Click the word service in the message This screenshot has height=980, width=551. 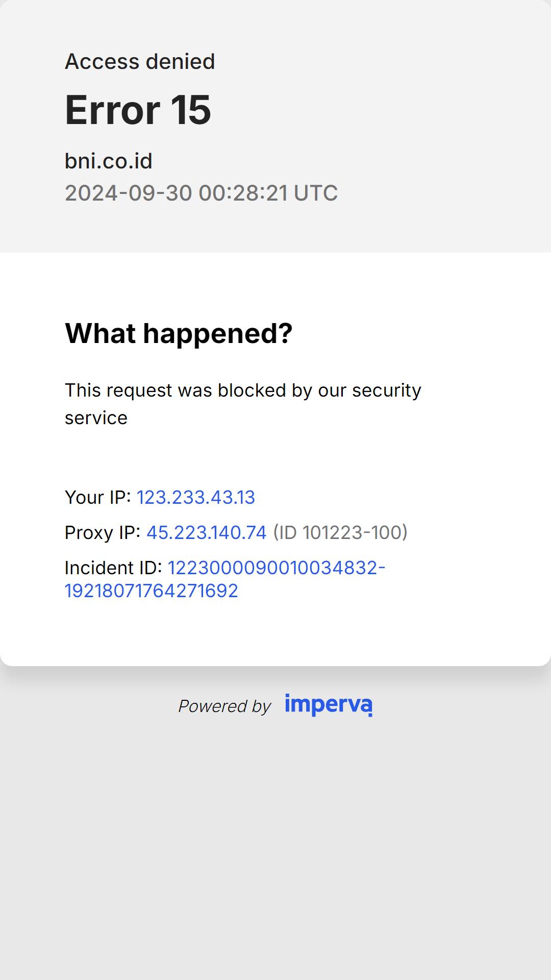pyautogui.click(x=96, y=418)
